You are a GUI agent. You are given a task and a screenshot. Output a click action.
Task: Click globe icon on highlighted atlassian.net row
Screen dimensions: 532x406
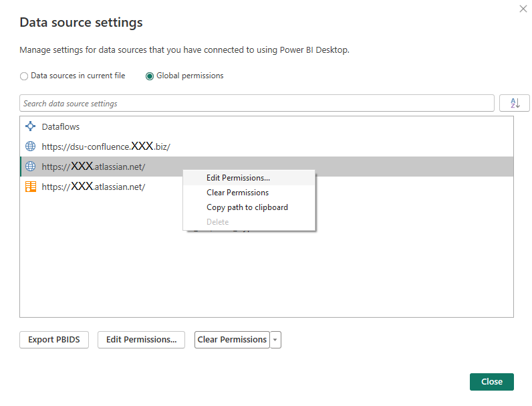[30, 167]
